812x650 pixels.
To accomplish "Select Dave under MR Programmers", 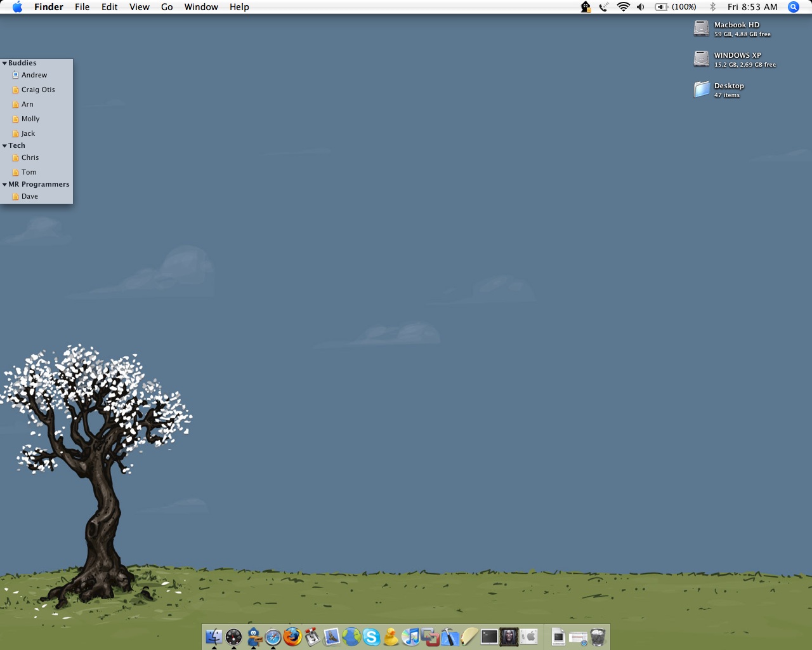I will tap(36, 196).
